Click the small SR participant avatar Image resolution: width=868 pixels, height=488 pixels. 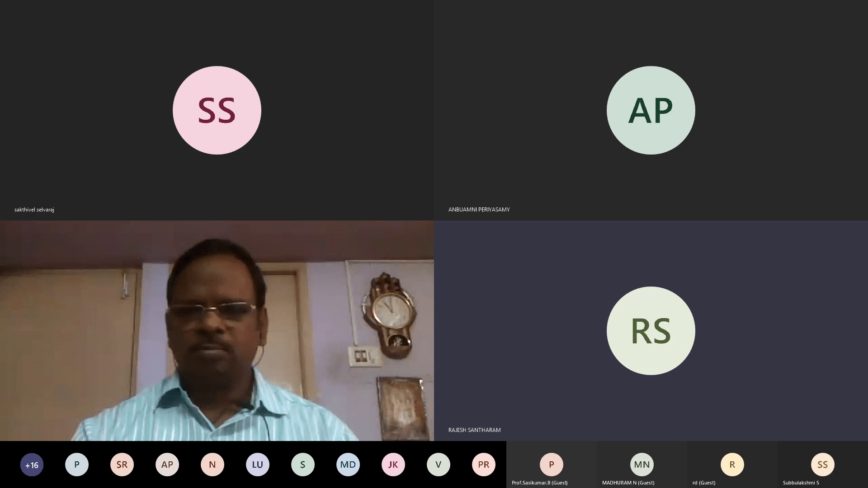(122, 465)
